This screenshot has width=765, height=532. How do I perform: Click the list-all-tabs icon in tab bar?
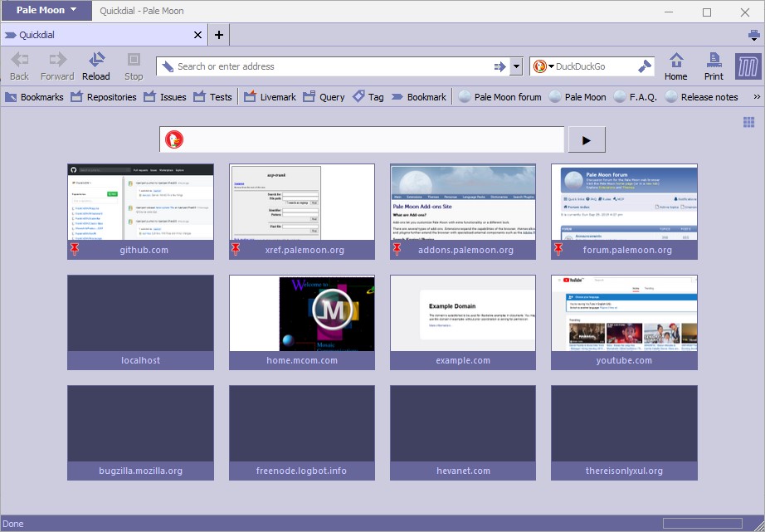(x=753, y=35)
